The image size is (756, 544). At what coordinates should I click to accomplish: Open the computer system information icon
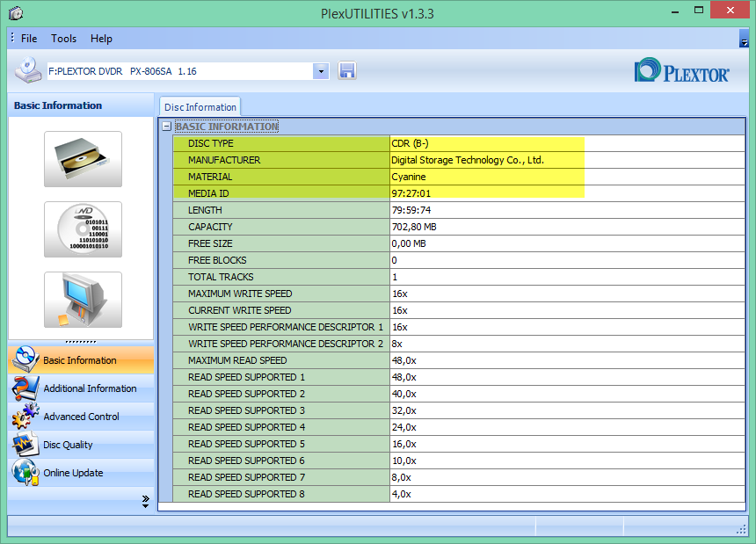click(x=83, y=300)
